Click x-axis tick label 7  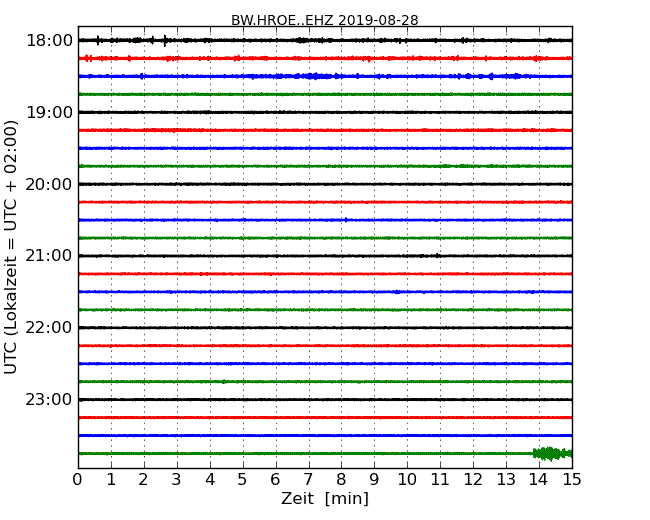(x=308, y=480)
